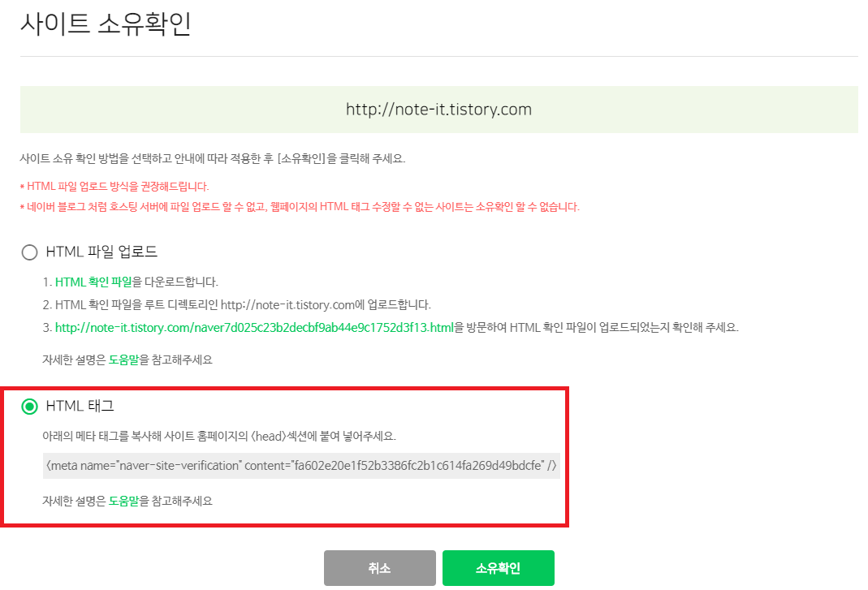The image size is (868, 590).
Task: Open the HTML 확인 파일 download link
Action: (x=93, y=282)
